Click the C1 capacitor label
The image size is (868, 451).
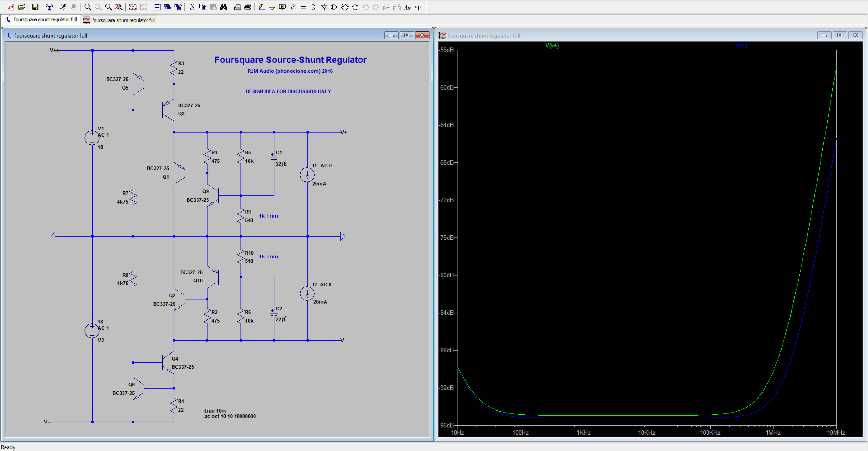click(279, 153)
